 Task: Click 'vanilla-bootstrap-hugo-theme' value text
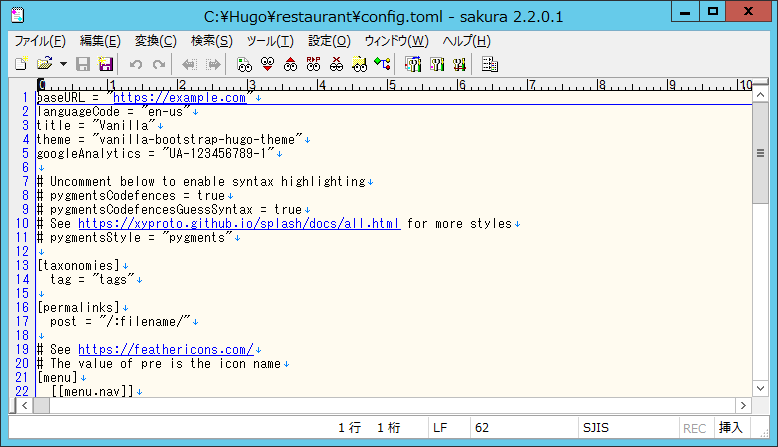(x=197, y=140)
